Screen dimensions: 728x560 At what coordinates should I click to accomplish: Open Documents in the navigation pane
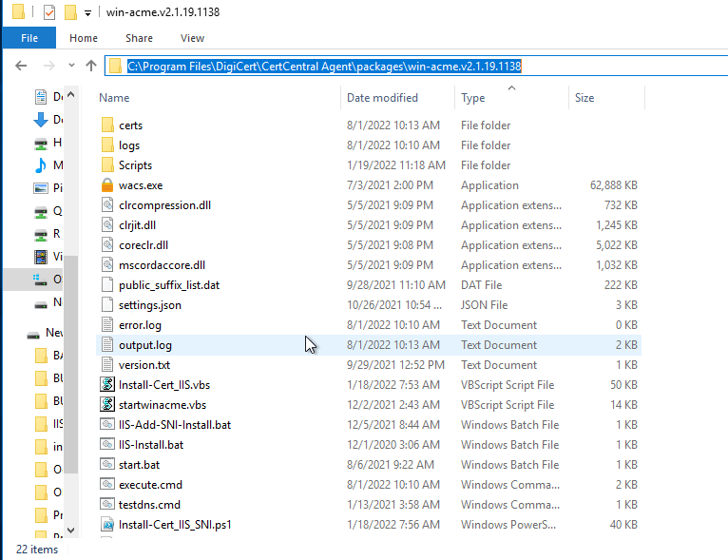[48, 97]
